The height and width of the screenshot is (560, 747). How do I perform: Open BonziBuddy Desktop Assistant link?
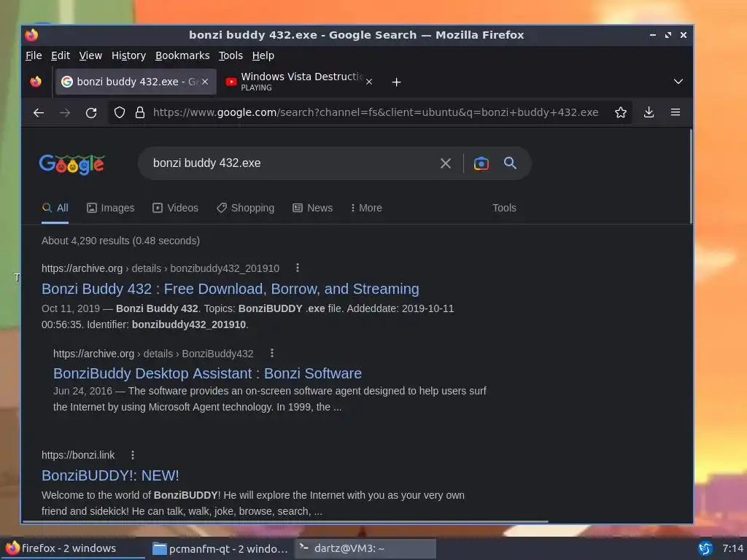coord(207,374)
